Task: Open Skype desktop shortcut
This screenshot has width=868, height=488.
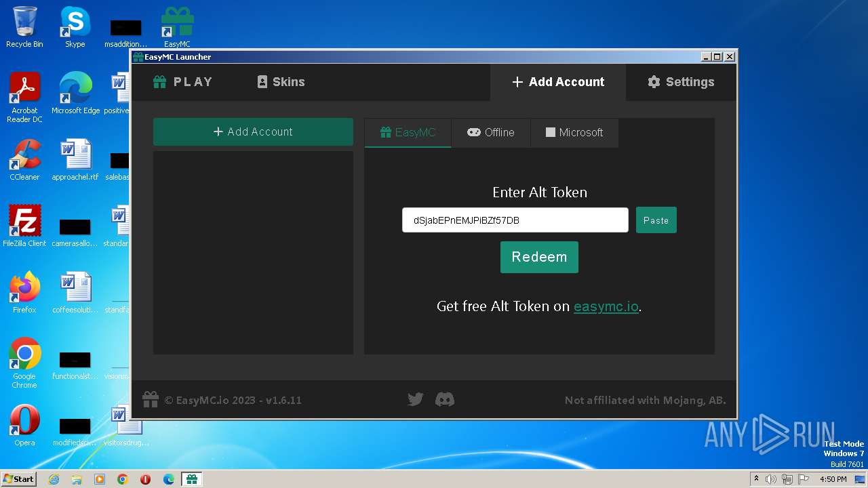Action: pos(75,27)
